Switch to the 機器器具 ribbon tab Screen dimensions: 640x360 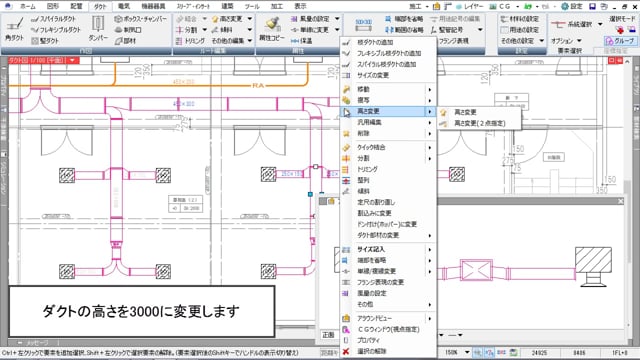tap(153, 7)
